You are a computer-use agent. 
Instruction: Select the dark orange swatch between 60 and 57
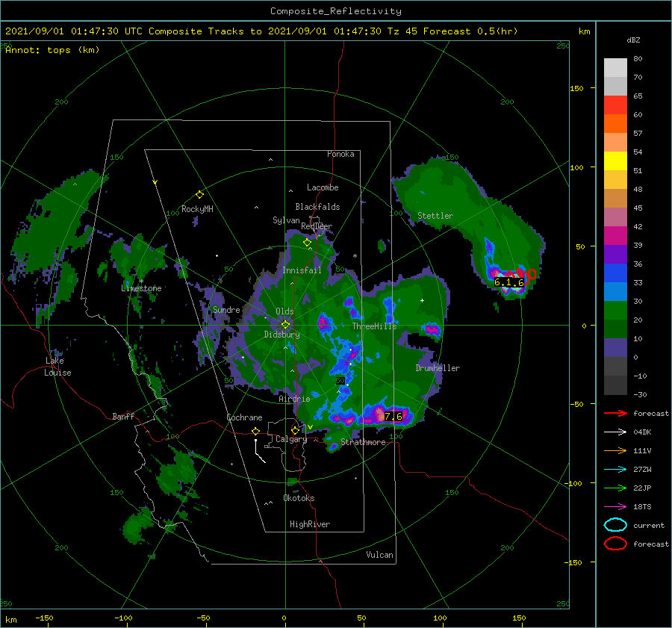(x=615, y=123)
